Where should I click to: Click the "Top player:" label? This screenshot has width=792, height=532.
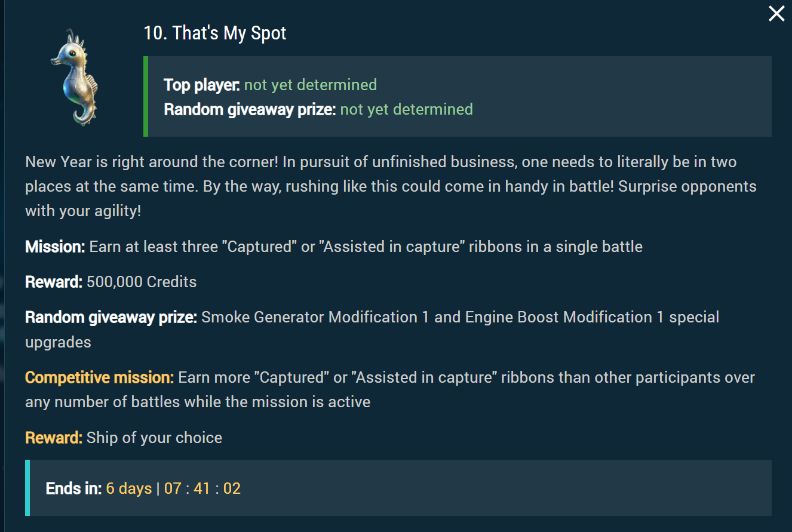[x=202, y=85]
